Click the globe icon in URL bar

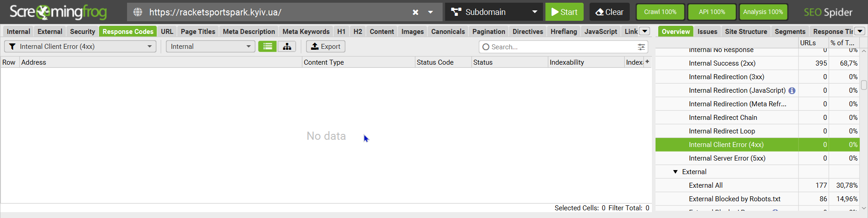(138, 12)
